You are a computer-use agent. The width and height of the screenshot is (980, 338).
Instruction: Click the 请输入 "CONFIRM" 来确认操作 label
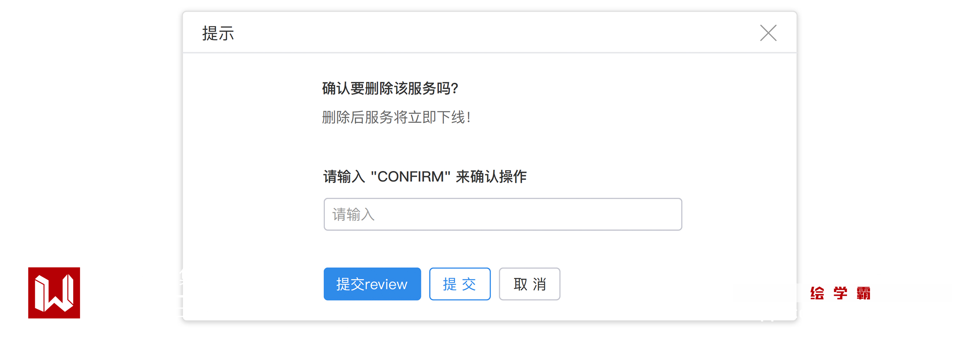pos(424,177)
